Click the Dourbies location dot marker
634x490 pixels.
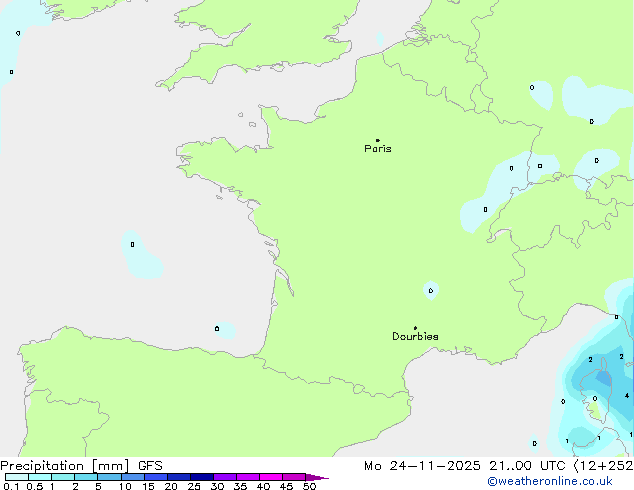[415, 328]
